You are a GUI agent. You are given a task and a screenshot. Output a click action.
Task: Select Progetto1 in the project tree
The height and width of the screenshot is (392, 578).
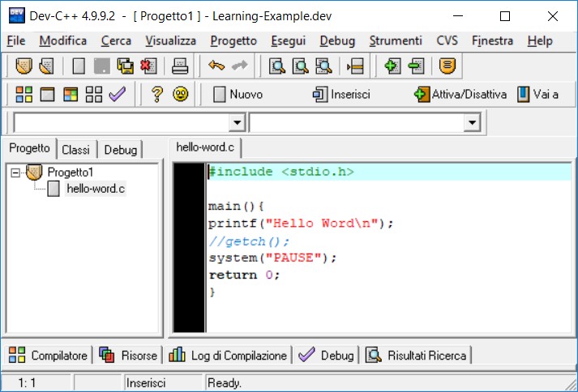71,172
